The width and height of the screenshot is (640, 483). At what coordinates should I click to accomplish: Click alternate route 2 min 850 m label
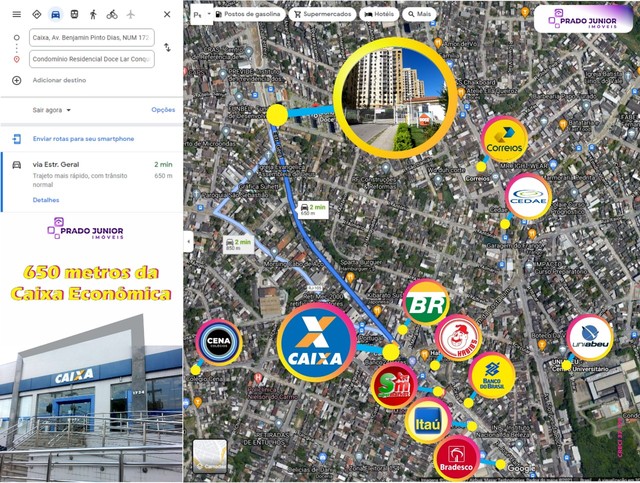pyautogui.click(x=238, y=245)
